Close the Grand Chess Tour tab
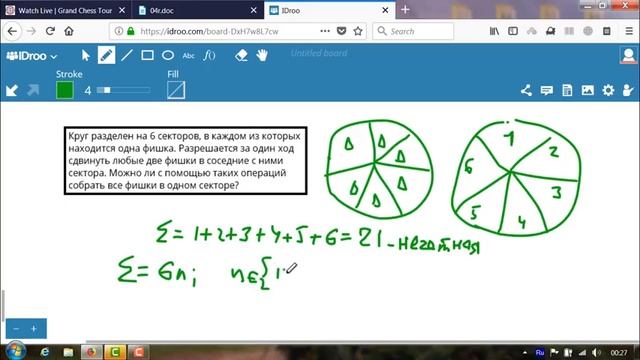The width and height of the screenshot is (640, 360). tap(122, 11)
